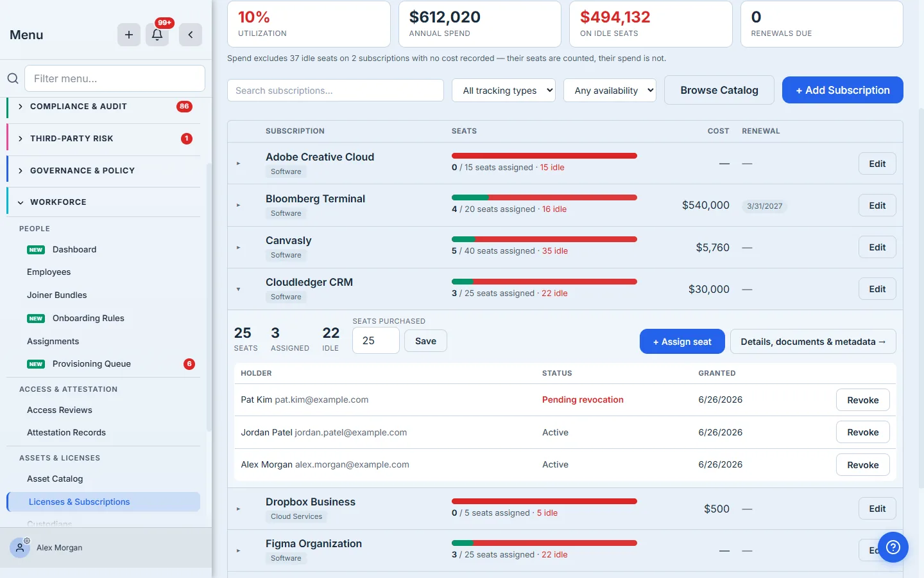Edit the Bloomberg Terminal subscription
The image size is (924, 578).
877,206
